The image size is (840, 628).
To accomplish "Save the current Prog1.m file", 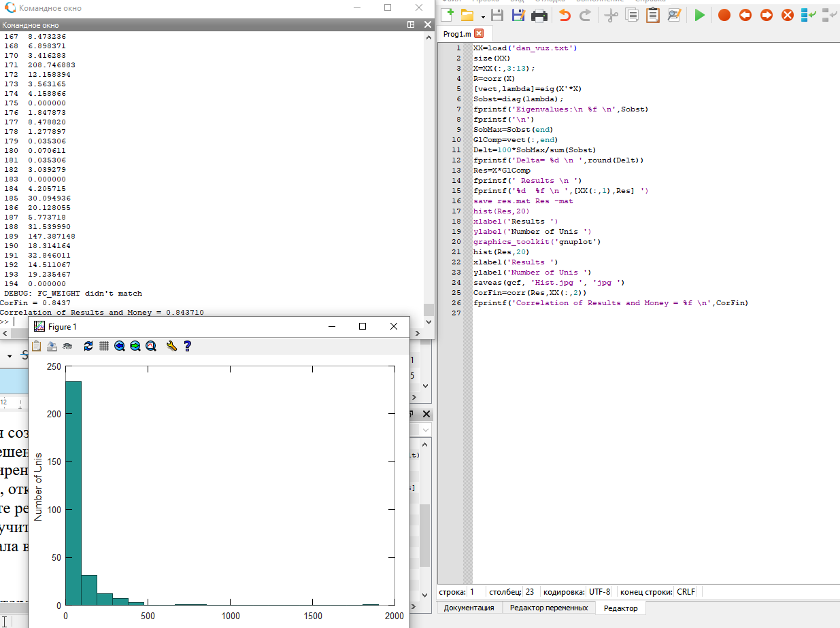I will [497, 15].
